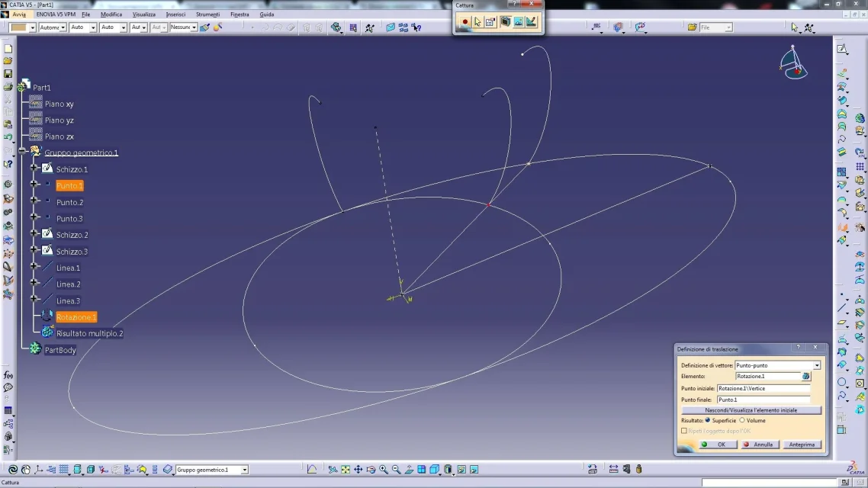Click the help question mark in translation dialog
Viewport: 868px width, 488px height.
coord(799,348)
